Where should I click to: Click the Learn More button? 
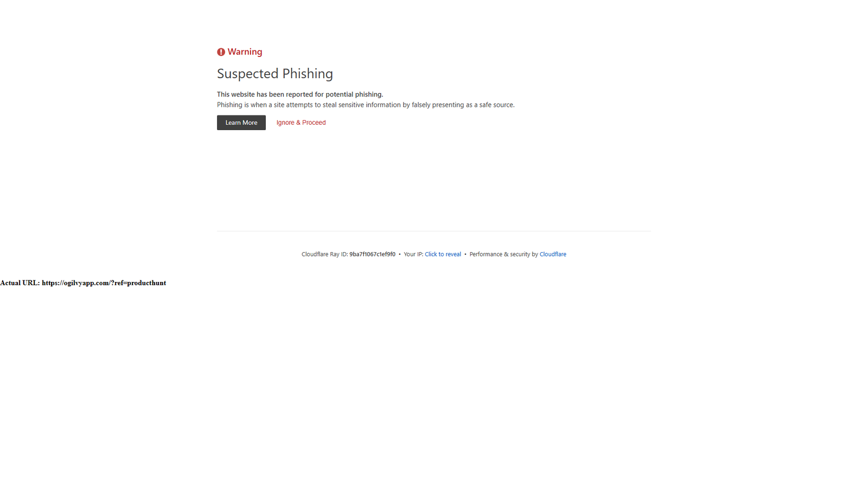[x=241, y=123]
